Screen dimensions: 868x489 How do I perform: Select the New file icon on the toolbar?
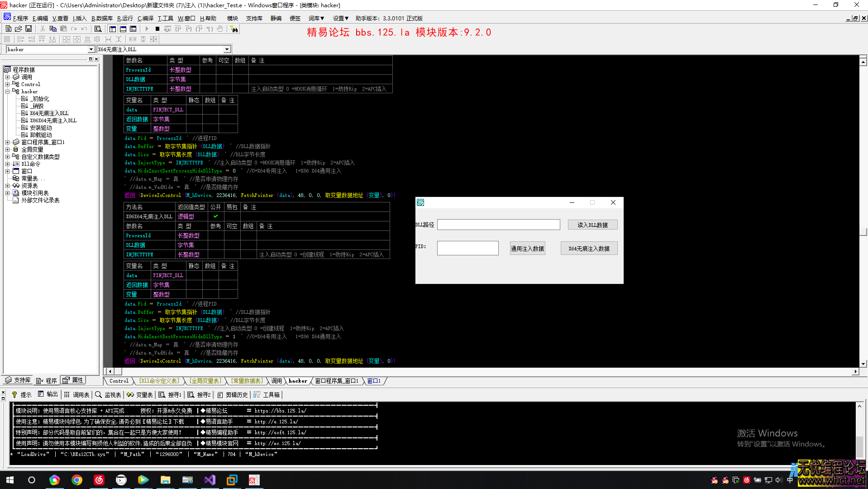[8, 29]
